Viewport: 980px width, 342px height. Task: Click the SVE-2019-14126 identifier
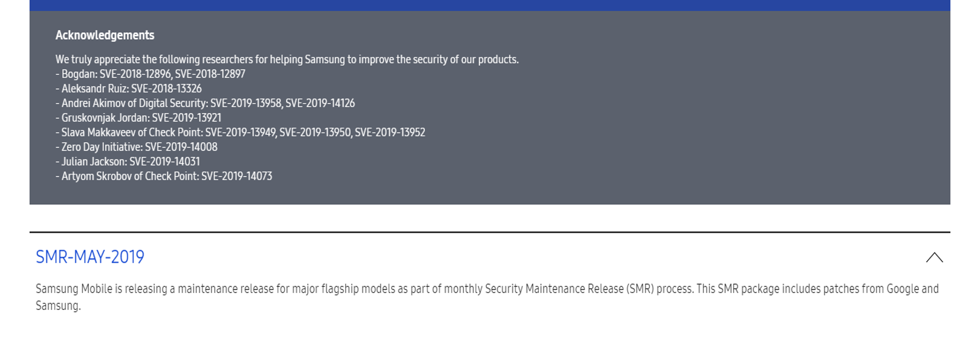(320, 103)
